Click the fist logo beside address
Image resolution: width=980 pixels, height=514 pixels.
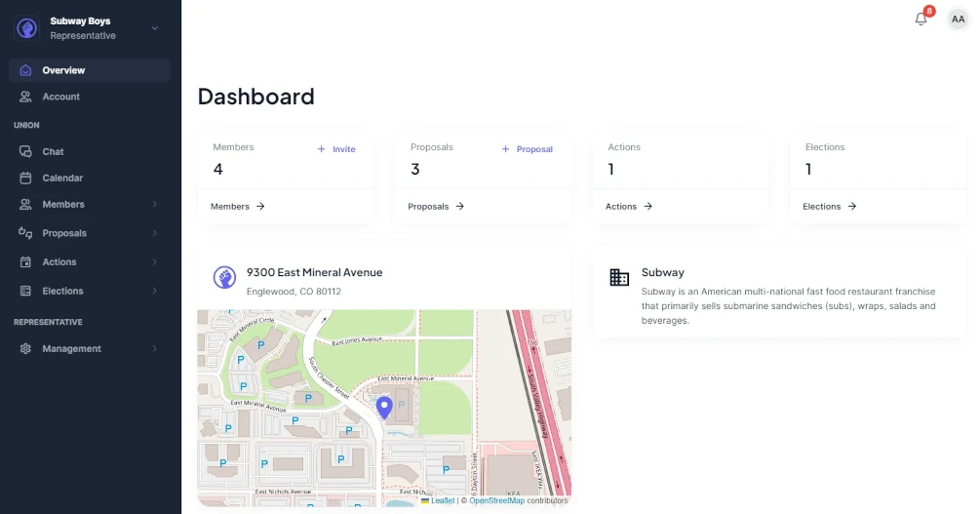click(224, 278)
